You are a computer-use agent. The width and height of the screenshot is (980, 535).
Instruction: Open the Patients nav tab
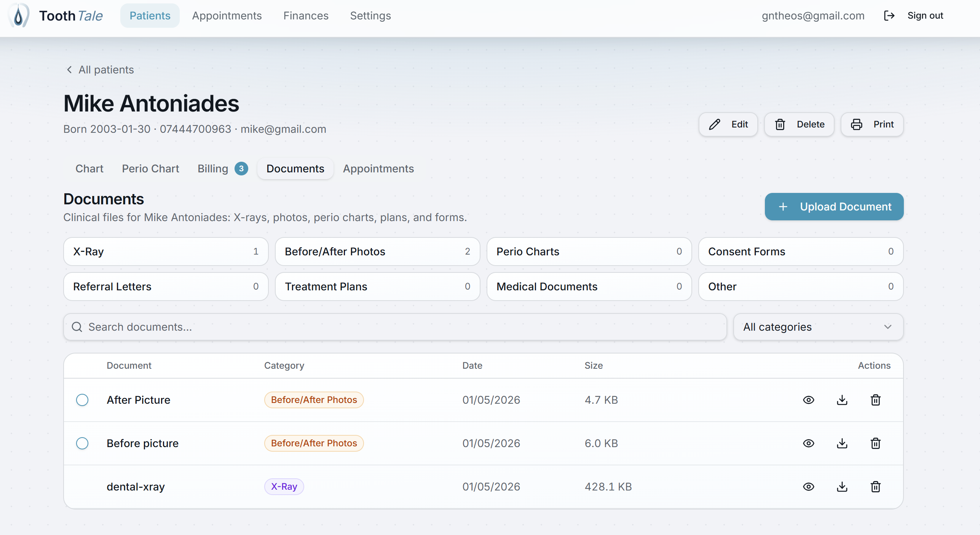(150, 16)
